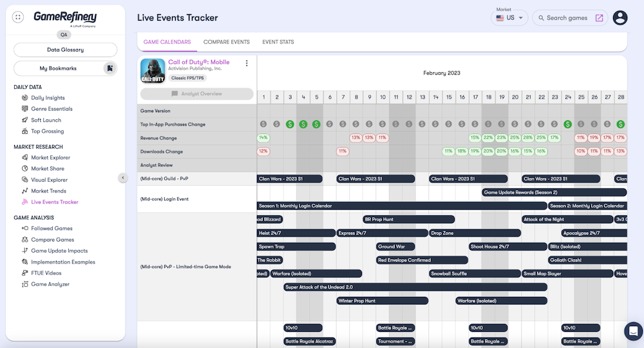Click the external link icon in search box

[x=599, y=17]
